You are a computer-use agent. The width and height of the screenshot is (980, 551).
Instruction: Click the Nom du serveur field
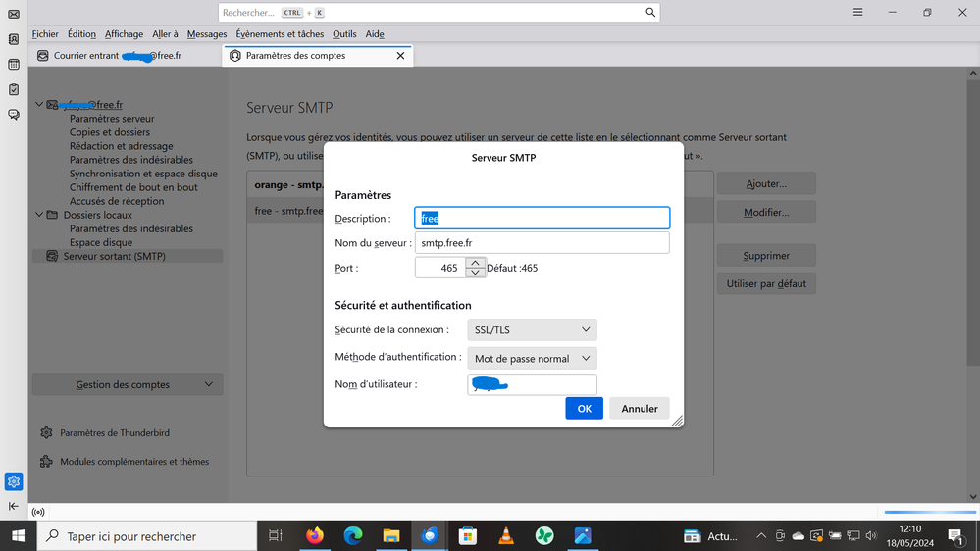point(542,242)
